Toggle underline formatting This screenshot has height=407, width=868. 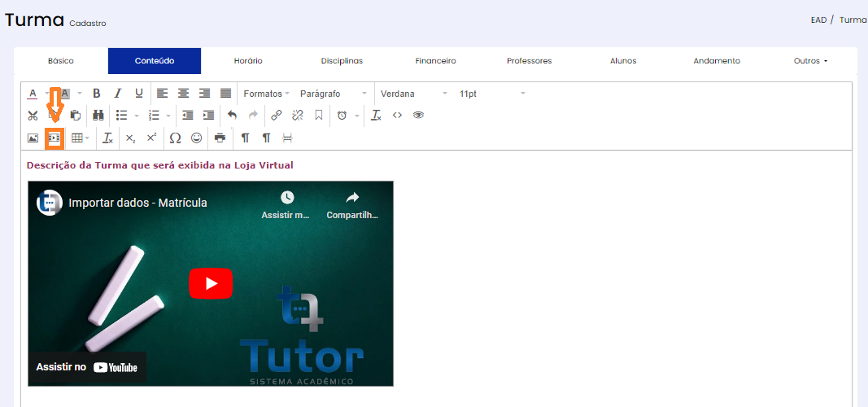click(x=139, y=94)
